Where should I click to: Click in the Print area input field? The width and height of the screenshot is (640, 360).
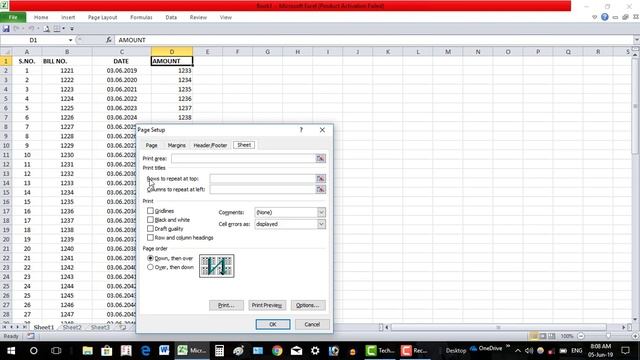[x=243, y=158]
